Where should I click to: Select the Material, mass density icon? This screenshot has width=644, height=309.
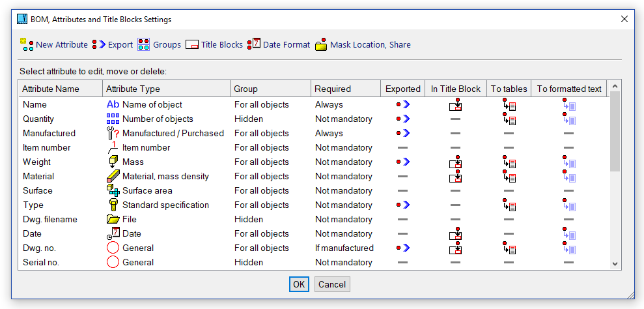pos(113,176)
